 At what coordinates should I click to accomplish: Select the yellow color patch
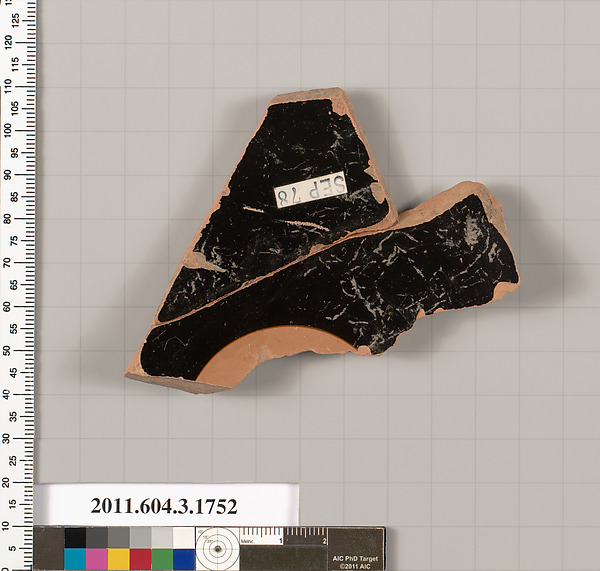tap(118, 559)
